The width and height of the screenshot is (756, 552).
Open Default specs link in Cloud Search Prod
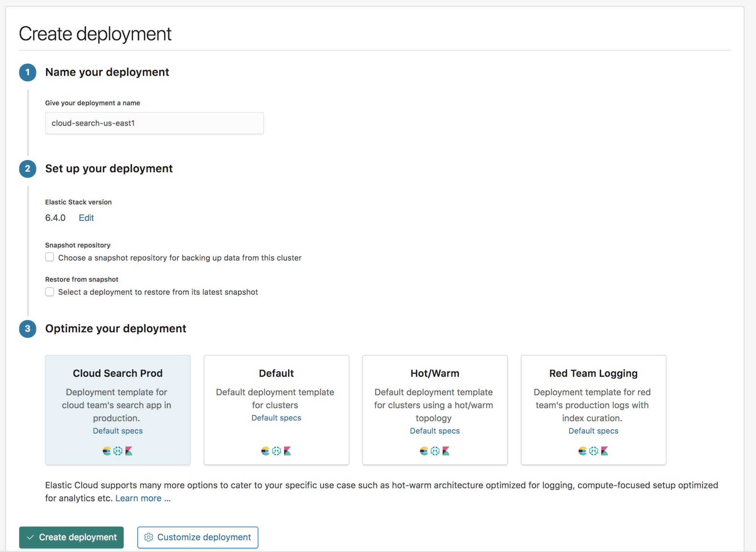118,431
